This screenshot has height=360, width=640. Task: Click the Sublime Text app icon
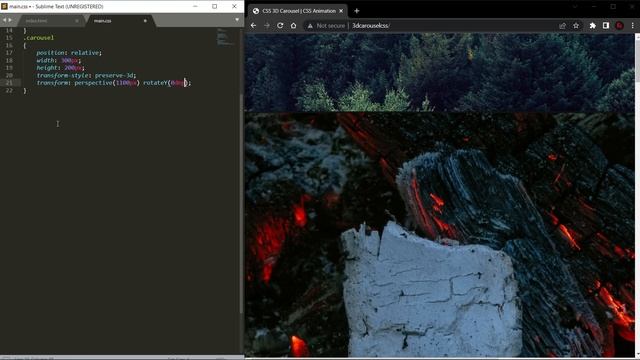pos(4,7)
